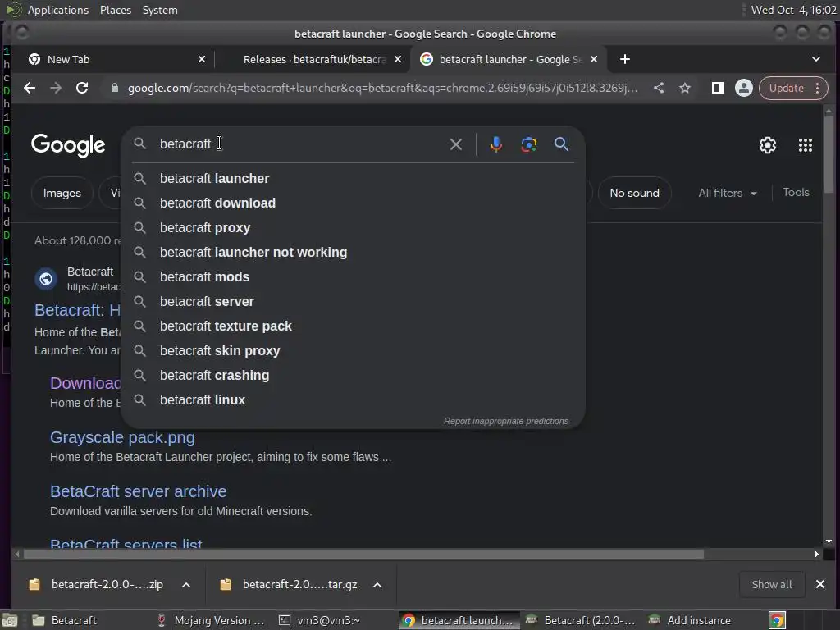Expand betacraft-2.0.0 zip download options
The height and width of the screenshot is (630, 840).
(186, 585)
